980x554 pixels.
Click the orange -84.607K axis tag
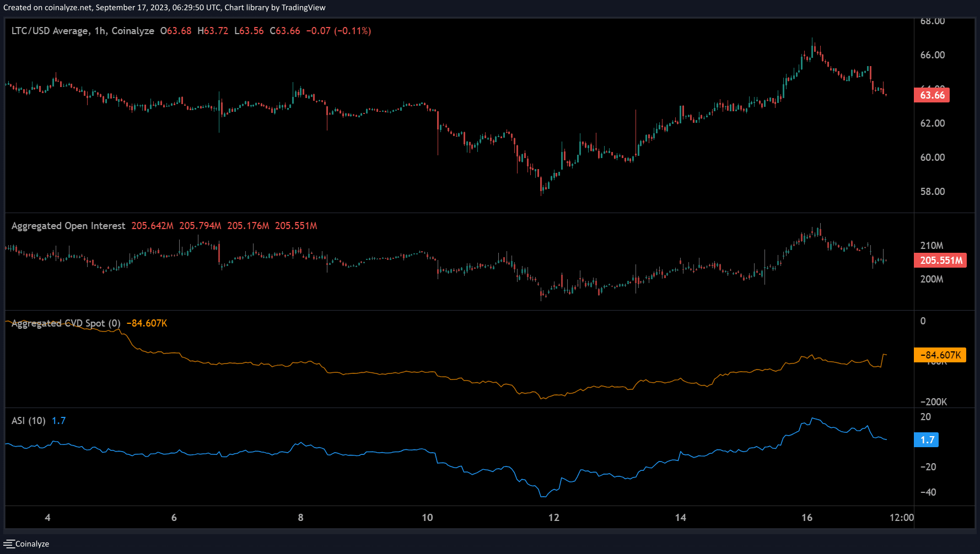[x=940, y=355]
